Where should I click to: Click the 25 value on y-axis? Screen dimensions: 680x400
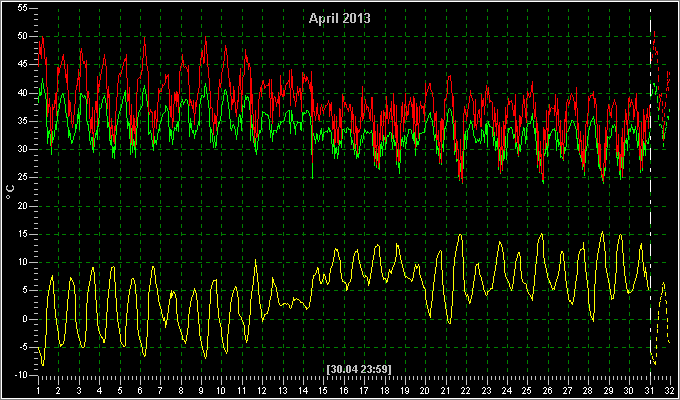(x=22, y=177)
